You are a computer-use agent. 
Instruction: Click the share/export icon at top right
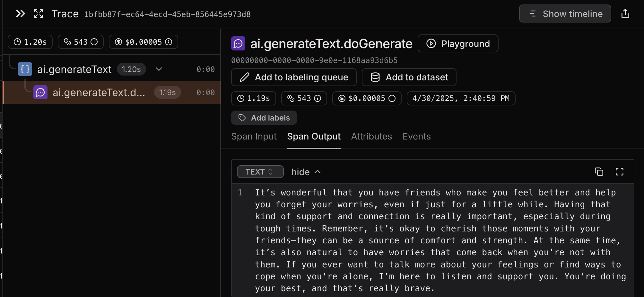(x=625, y=14)
